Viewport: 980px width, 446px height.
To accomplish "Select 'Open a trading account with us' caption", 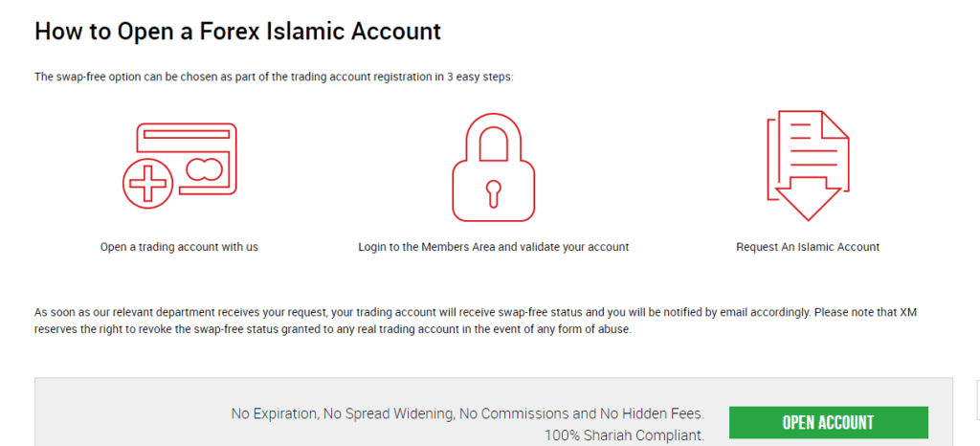I will (179, 247).
